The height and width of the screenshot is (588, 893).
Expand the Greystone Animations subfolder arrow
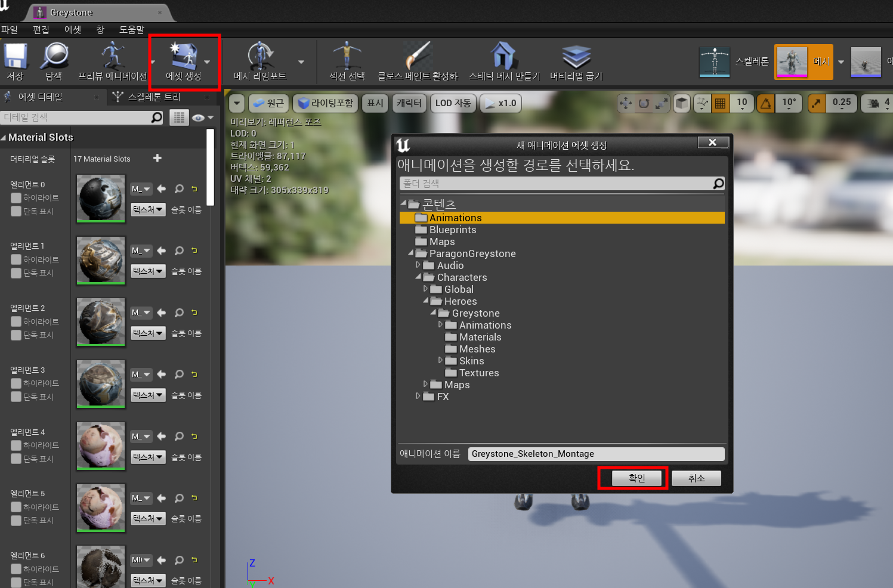440,324
